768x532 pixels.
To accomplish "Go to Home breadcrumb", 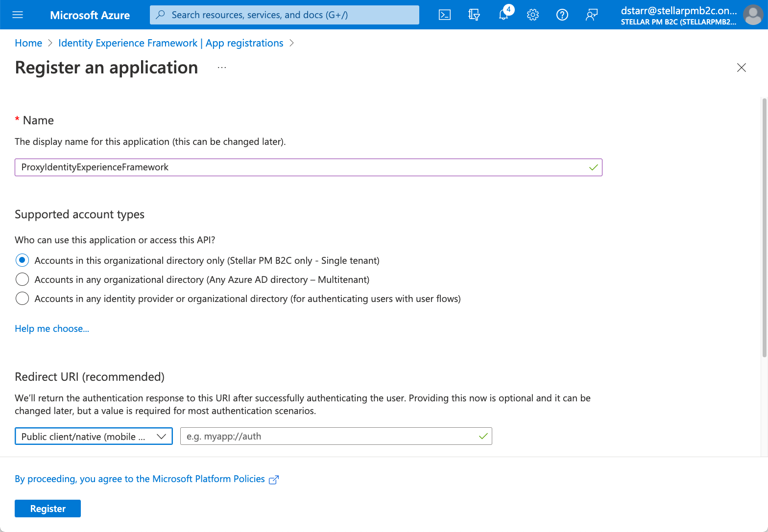I will click(28, 43).
